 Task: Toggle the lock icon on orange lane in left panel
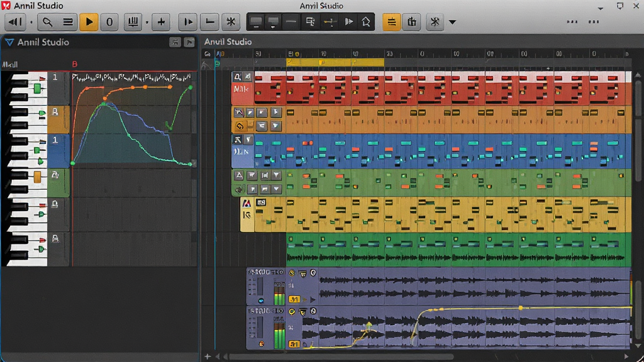55,112
